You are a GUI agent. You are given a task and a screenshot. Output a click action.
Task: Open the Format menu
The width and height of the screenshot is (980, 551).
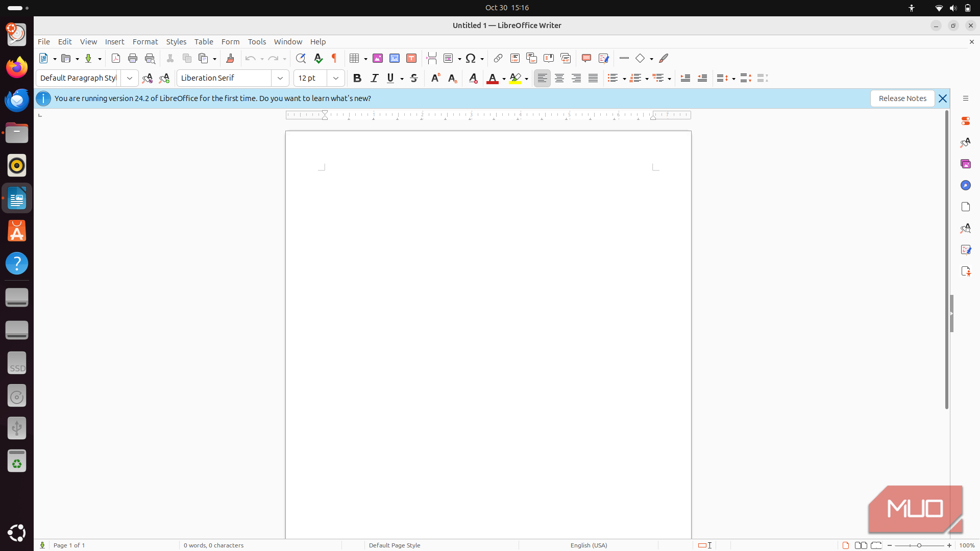(145, 42)
